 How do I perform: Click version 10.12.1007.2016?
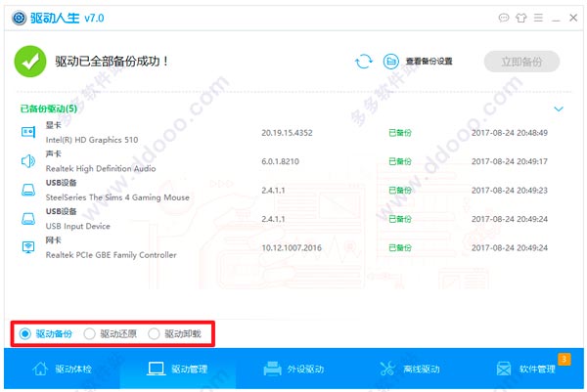(x=292, y=248)
